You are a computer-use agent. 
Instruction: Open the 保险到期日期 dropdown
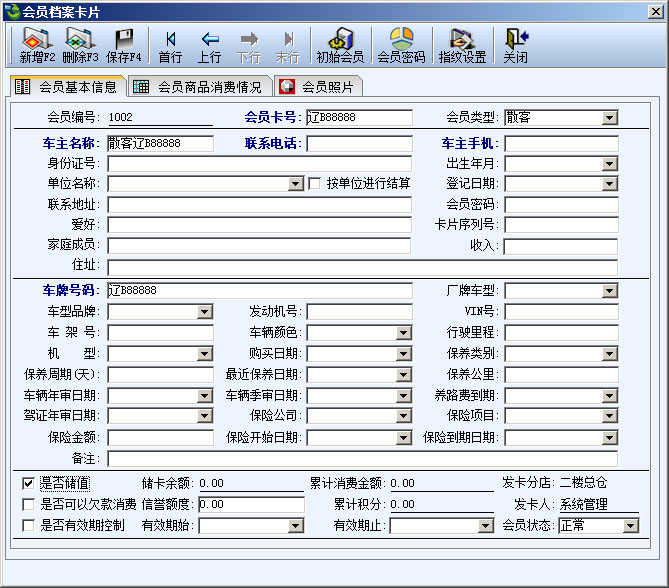(610, 437)
